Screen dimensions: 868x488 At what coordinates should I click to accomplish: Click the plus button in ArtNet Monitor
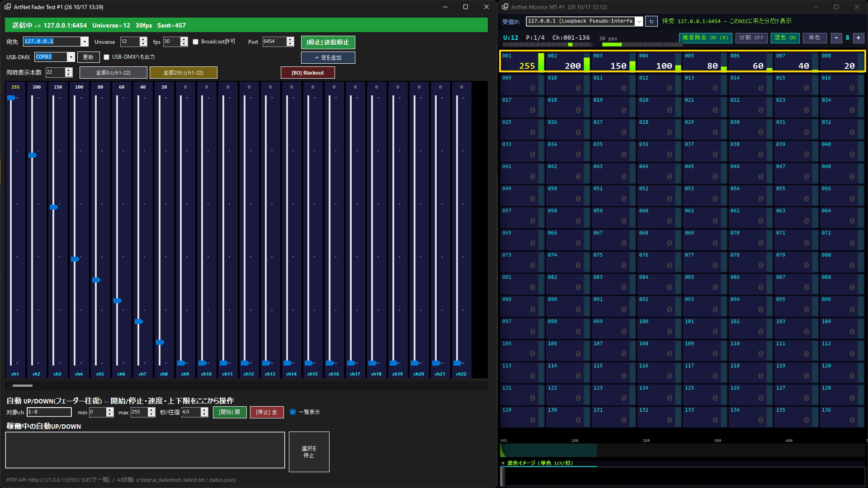(859, 38)
